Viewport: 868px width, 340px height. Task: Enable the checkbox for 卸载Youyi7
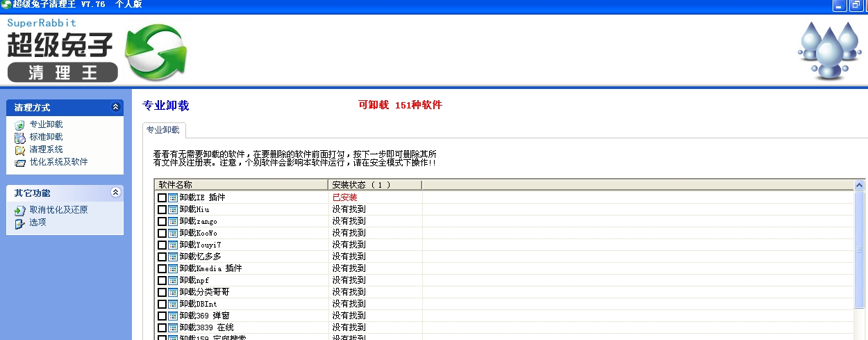pyautogui.click(x=162, y=245)
